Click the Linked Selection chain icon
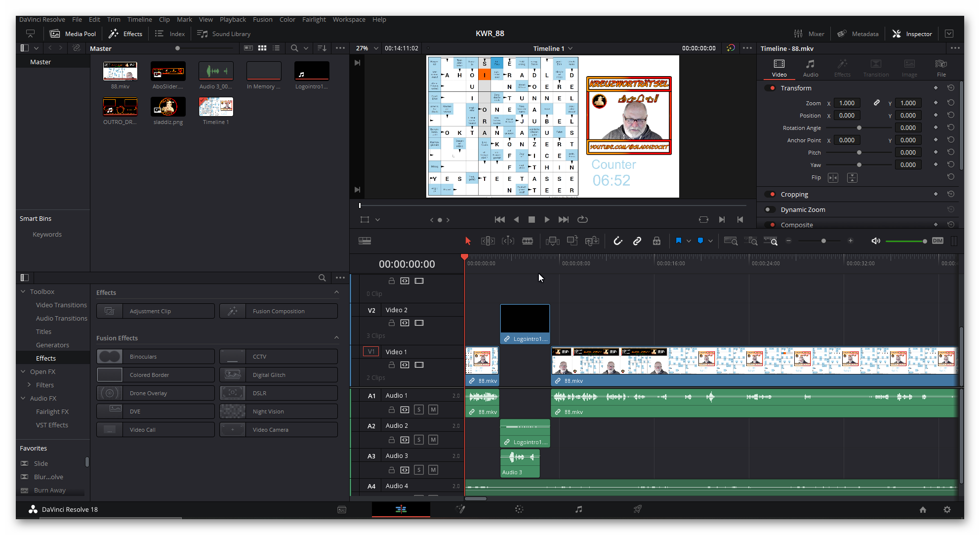This screenshot has height=535, width=980. click(637, 241)
